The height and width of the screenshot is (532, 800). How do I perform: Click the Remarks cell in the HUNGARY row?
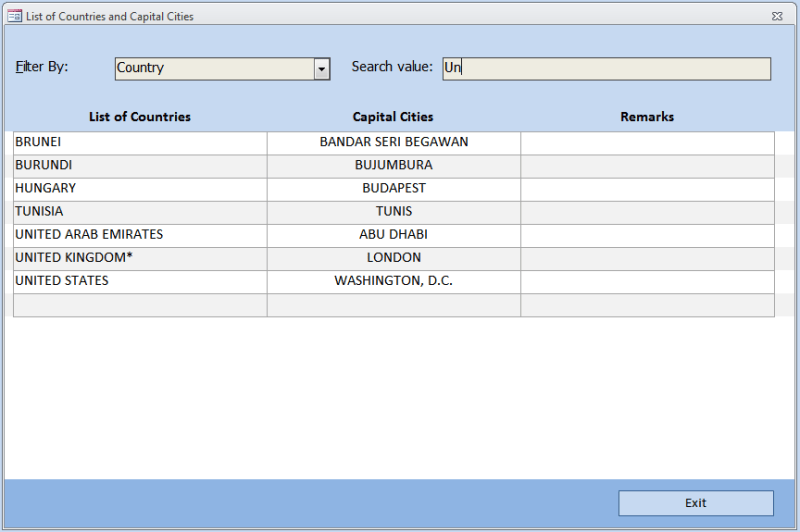tap(647, 189)
